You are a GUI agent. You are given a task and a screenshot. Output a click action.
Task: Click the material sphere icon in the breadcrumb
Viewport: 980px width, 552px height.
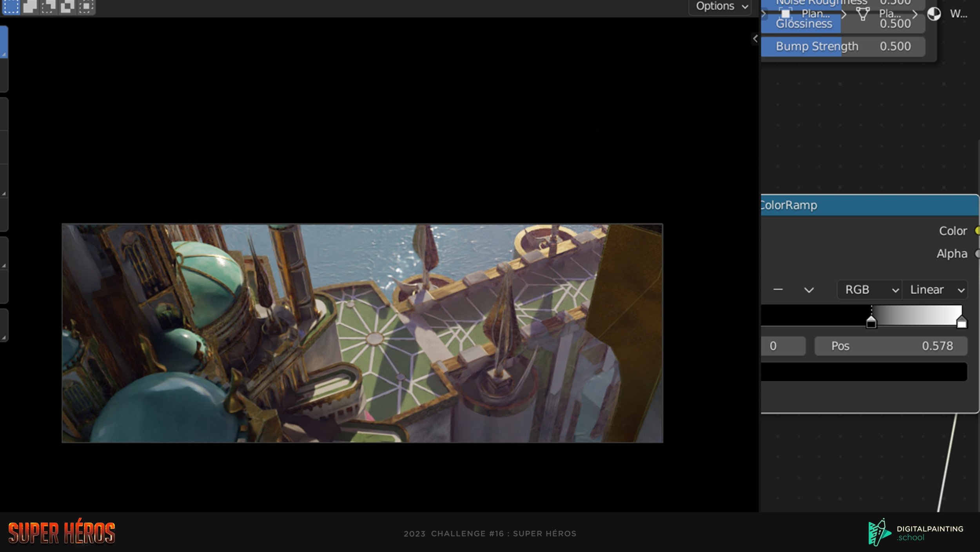(x=934, y=14)
